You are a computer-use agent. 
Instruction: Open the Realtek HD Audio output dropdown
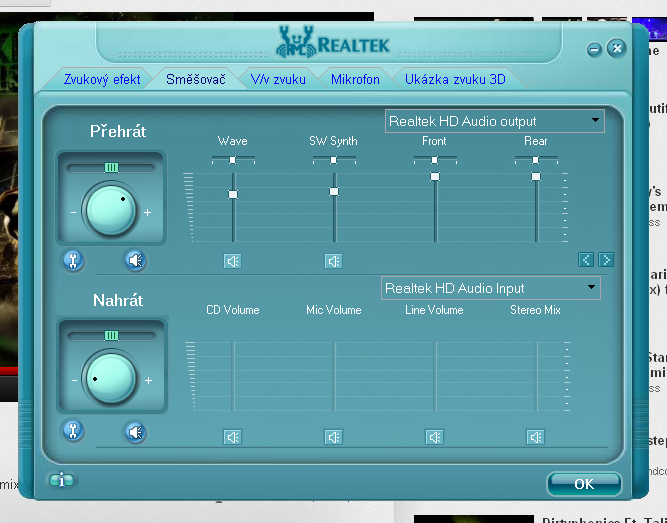(495, 121)
